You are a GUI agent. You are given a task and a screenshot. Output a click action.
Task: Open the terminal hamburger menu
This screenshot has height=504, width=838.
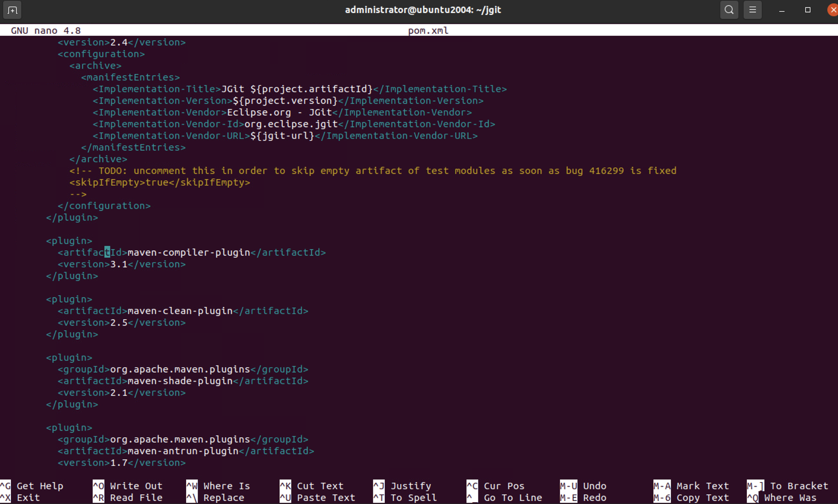pos(752,10)
